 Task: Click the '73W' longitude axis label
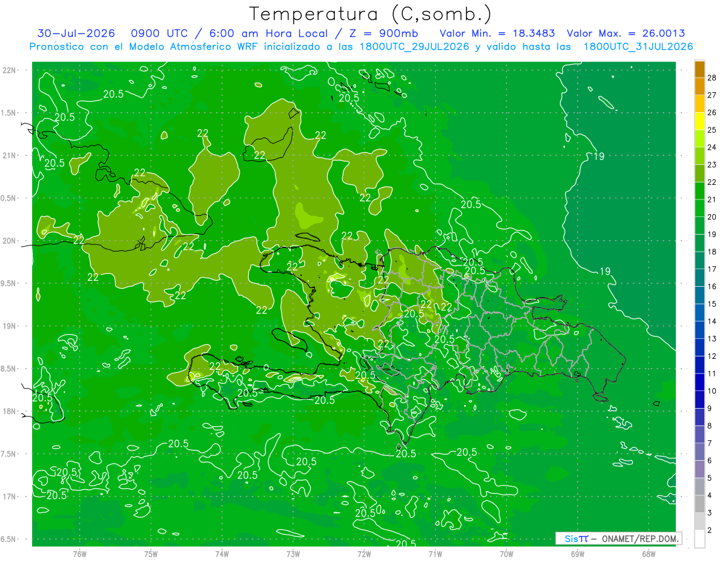(292, 554)
